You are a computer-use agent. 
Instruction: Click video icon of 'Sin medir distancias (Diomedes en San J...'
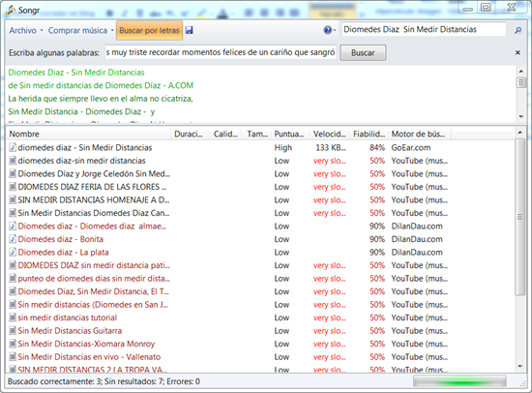tap(13, 304)
